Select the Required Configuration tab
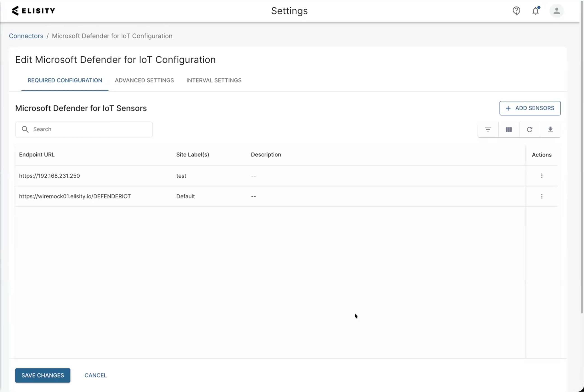The width and height of the screenshot is (584, 392). [65, 80]
